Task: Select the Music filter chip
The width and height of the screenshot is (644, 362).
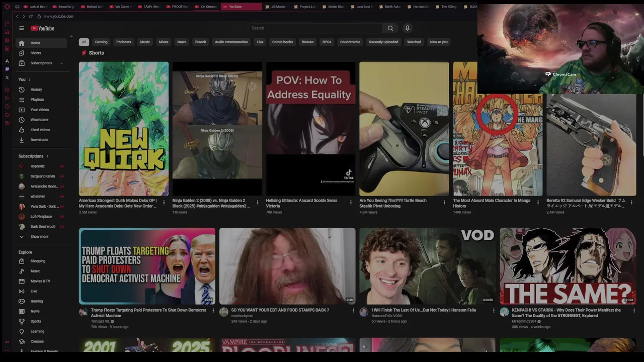Action: tap(145, 42)
